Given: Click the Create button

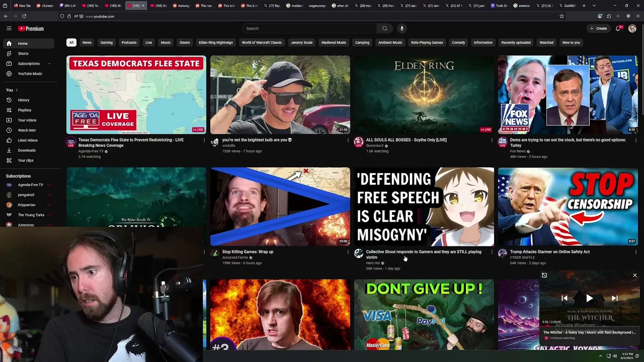Looking at the screenshot, I should (x=598, y=29).
